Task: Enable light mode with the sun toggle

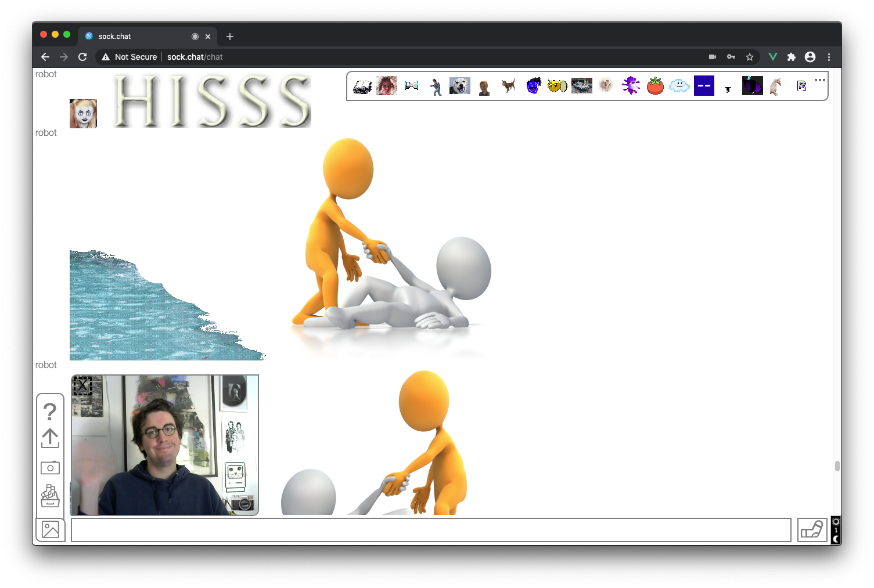Action: coord(836,522)
